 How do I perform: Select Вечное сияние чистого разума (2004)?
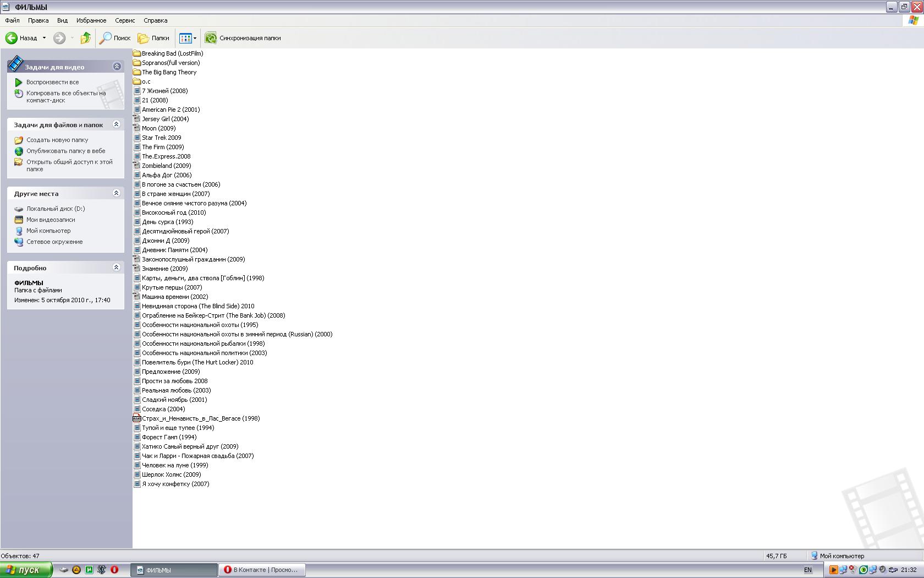click(190, 203)
